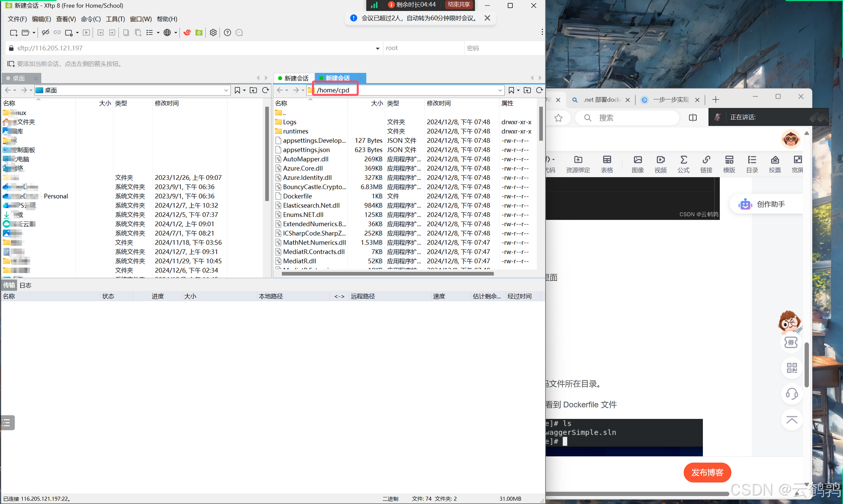Click the remote pane bookmark icon
Screen dimensions: 843x504
(x=511, y=91)
